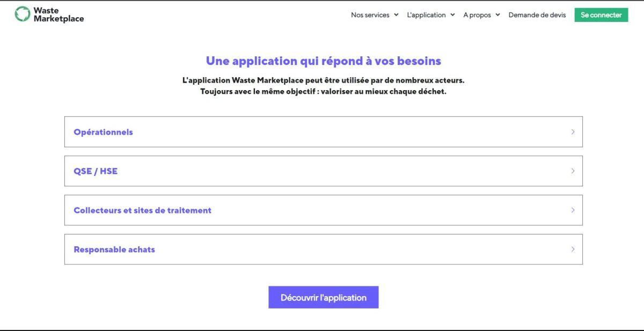Click the chevron beside Responsable achats
This screenshot has width=644, height=331.
(573, 249)
